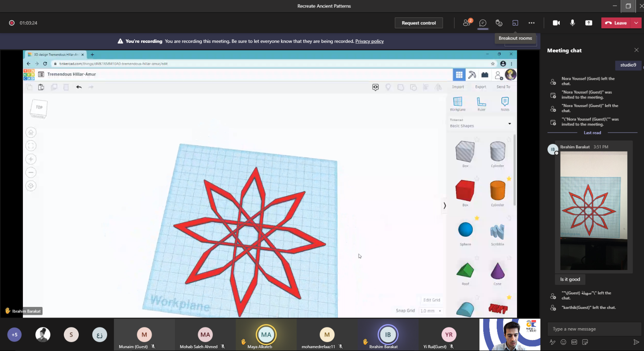644x351 pixels.
Task: Click the Request control button
Action: (x=419, y=23)
